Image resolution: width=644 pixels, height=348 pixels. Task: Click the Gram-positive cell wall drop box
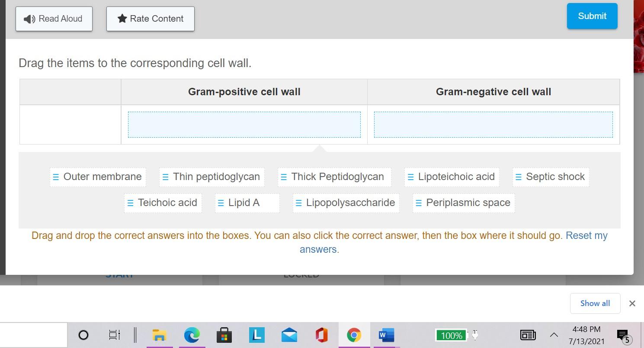[x=244, y=124]
